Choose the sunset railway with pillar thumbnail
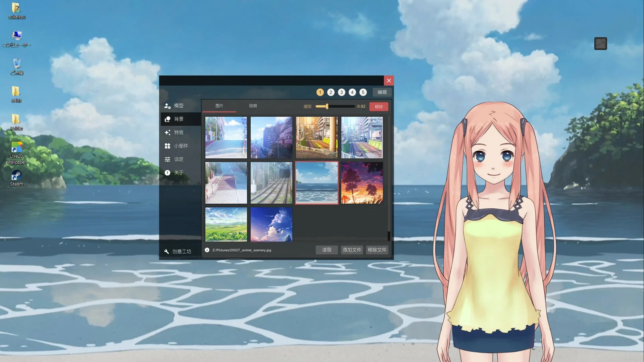The width and height of the screenshot is (644, 362). (x=316, y=138)
